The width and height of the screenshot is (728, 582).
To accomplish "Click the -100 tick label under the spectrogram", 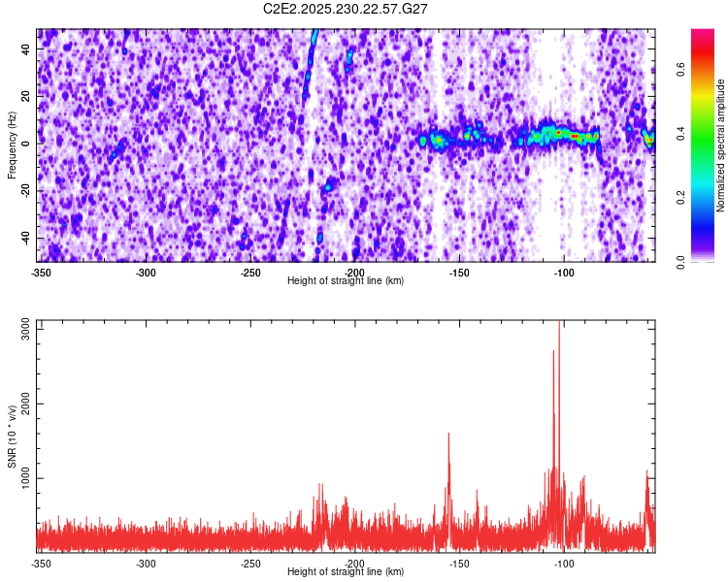I will click(564, 273).
